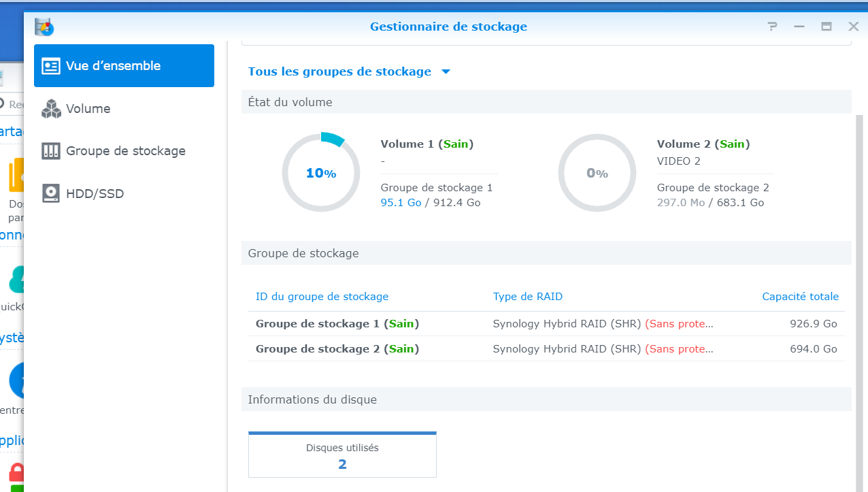
Task: Click the 95.1 Go used value
Action: click(401, 203)
